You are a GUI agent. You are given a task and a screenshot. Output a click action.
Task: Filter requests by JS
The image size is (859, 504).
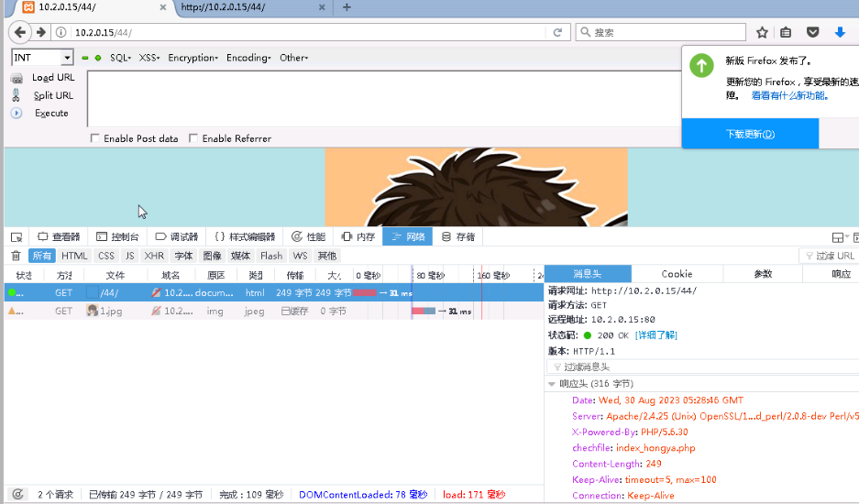(129, 256)
